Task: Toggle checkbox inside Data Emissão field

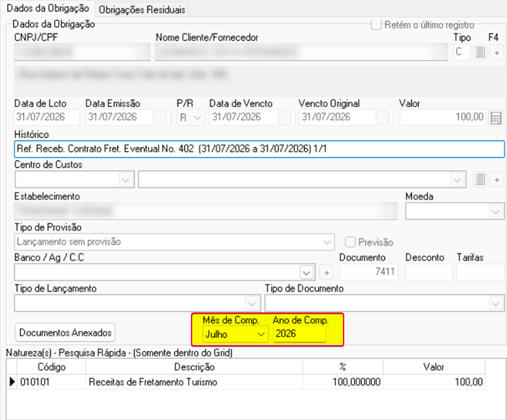Action: (160, 117)
